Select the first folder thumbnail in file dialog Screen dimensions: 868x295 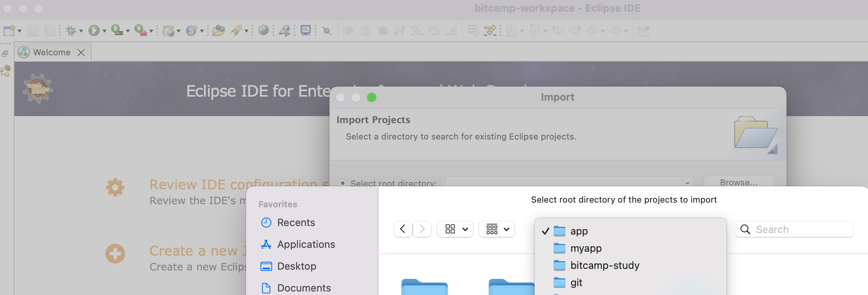pyautogui.click(x=425, y=287)
